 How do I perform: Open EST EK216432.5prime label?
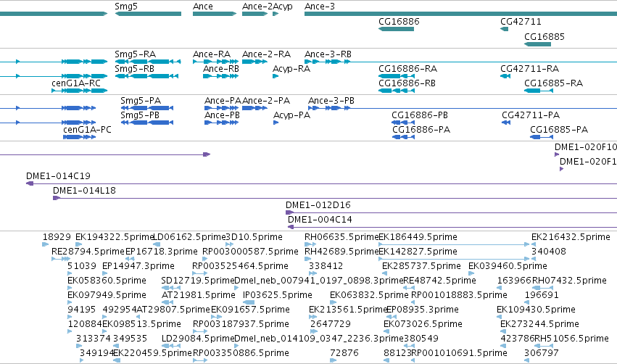click(571, 237)
